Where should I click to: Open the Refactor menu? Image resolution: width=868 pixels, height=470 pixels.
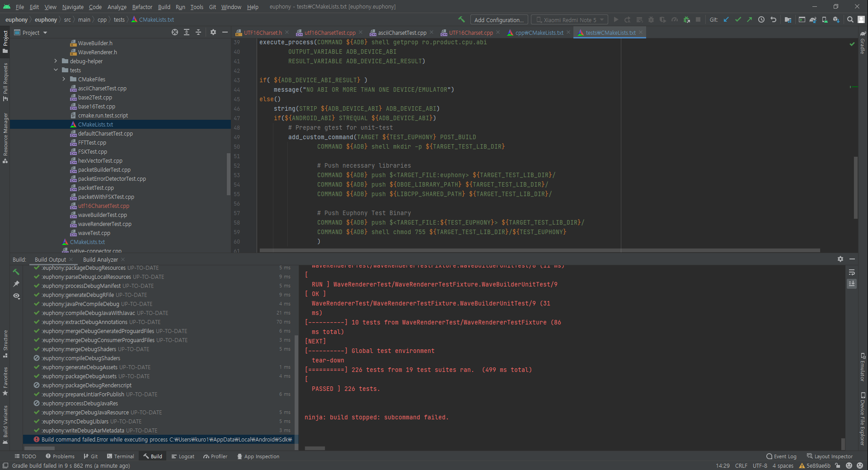tap(142, 7)
